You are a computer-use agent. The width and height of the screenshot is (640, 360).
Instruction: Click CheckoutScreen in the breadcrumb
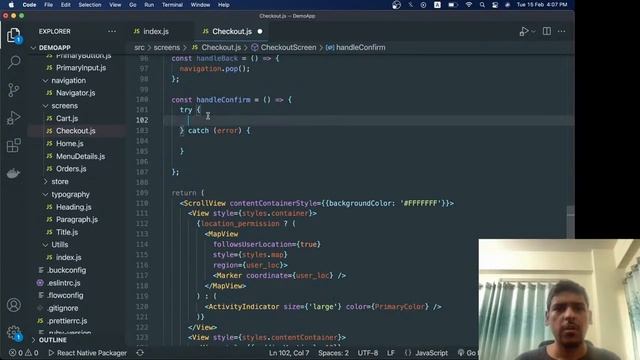pyautogui.click(x=288, y=47)
